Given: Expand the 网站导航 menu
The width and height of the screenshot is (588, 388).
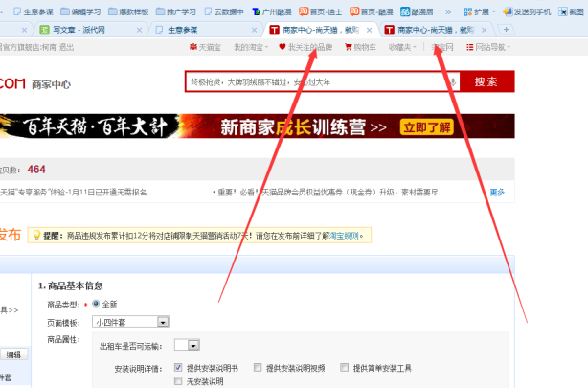Looking at the screenshot, I should pyautogui.click(x=488, y=47).
